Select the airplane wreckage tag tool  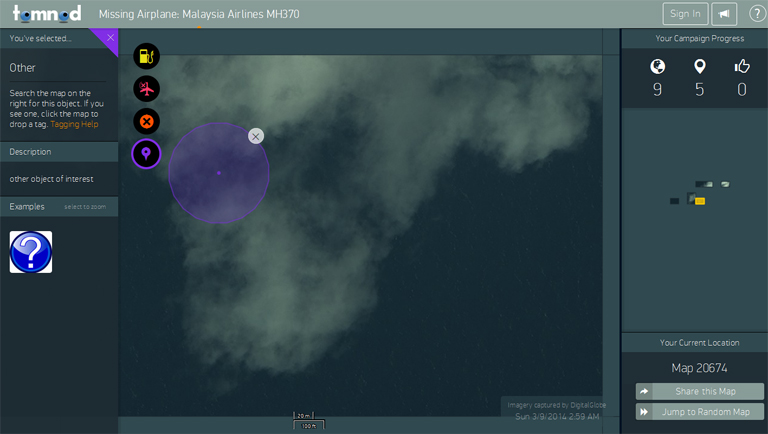tap(146, 89)
